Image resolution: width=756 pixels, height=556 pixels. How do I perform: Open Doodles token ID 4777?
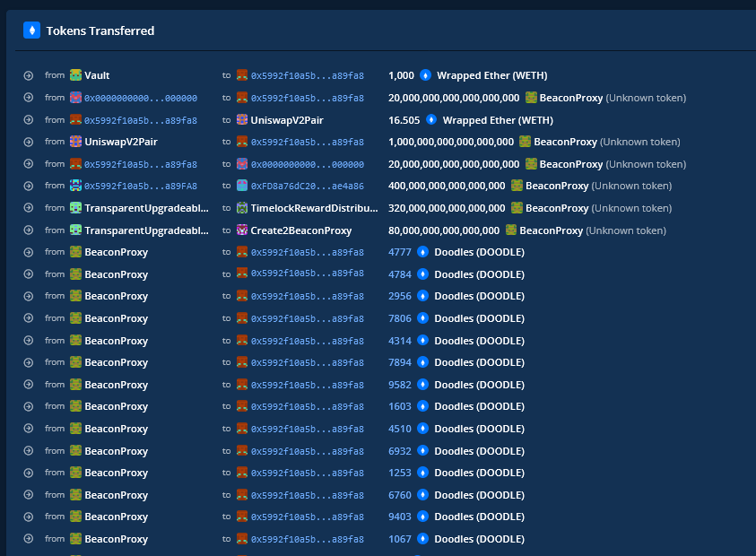click(400, 252)
